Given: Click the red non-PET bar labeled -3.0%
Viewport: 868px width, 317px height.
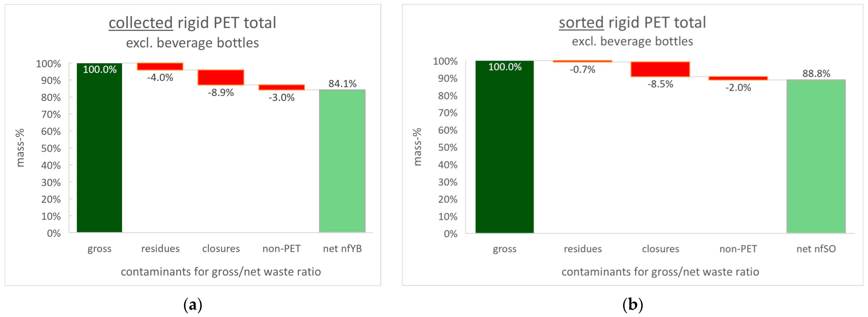Looking at the screenshot, I should click(281, 87).
